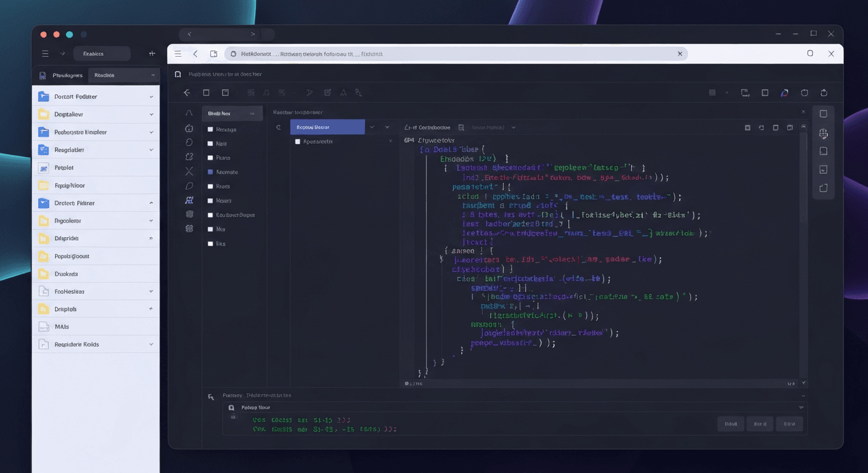Open the share panel icon on the far right edge
This screenshot has width=868, height=473.
pos(823,188)
